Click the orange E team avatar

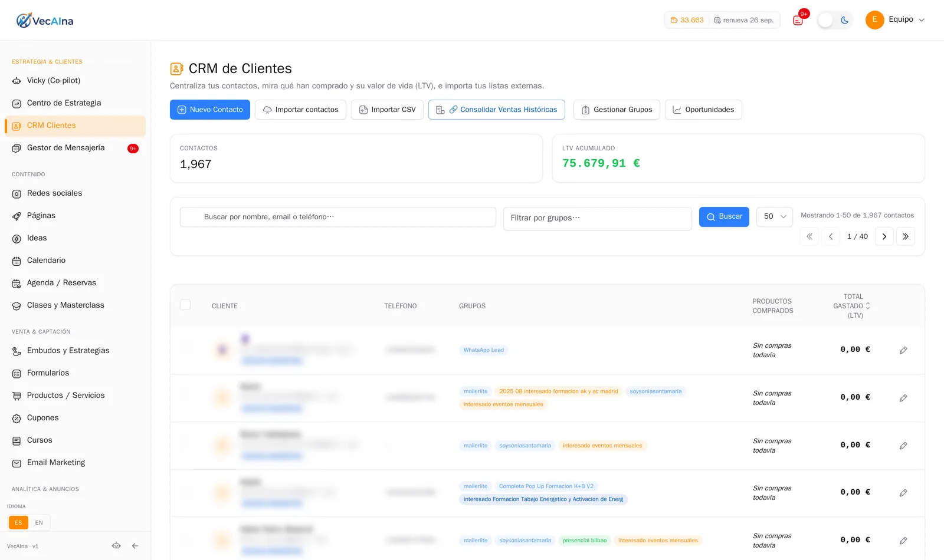[874, 19]
